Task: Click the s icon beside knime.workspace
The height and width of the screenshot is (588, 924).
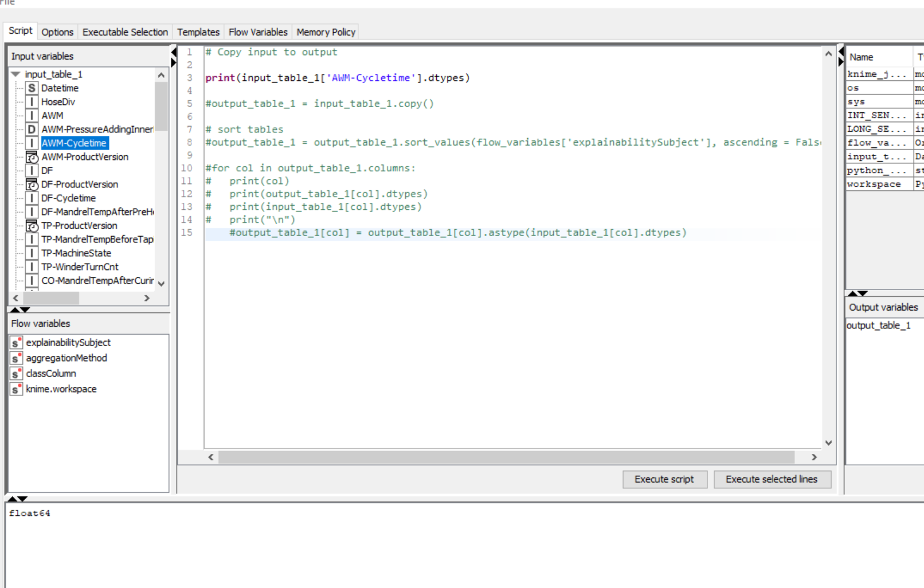Action: tap(15, 389)
